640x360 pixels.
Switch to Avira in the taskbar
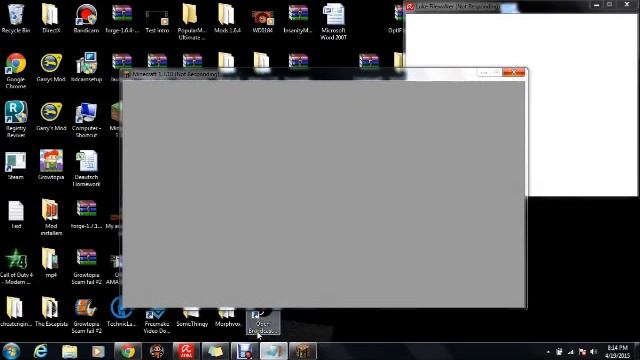pyautogui.click(x=186, y=351)
